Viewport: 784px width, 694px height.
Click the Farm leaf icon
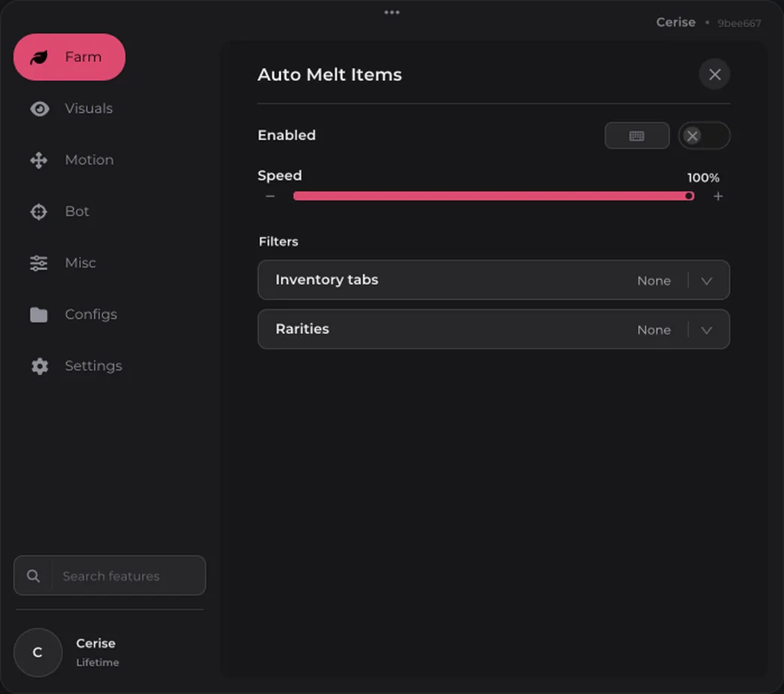(39, 57)
